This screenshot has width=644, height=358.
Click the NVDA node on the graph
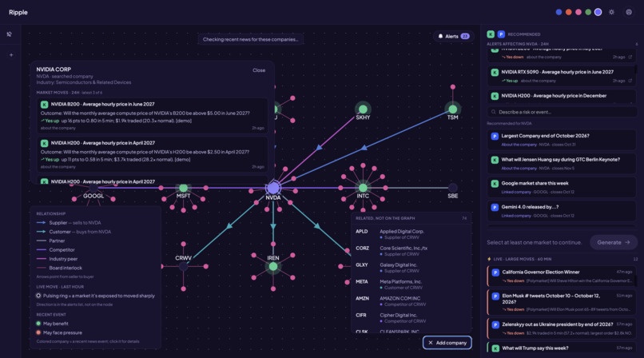[x=273, y=188]
